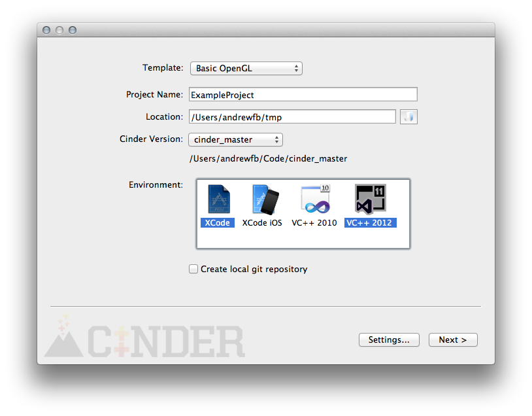
Task: Click the VC++ 2010 label
Action: 314,223
